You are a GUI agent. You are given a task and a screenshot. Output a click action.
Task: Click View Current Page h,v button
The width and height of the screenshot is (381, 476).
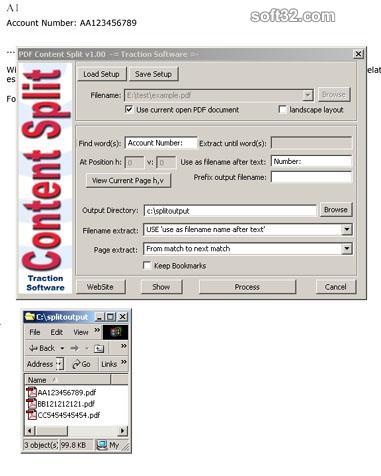[x=128, y=181]
